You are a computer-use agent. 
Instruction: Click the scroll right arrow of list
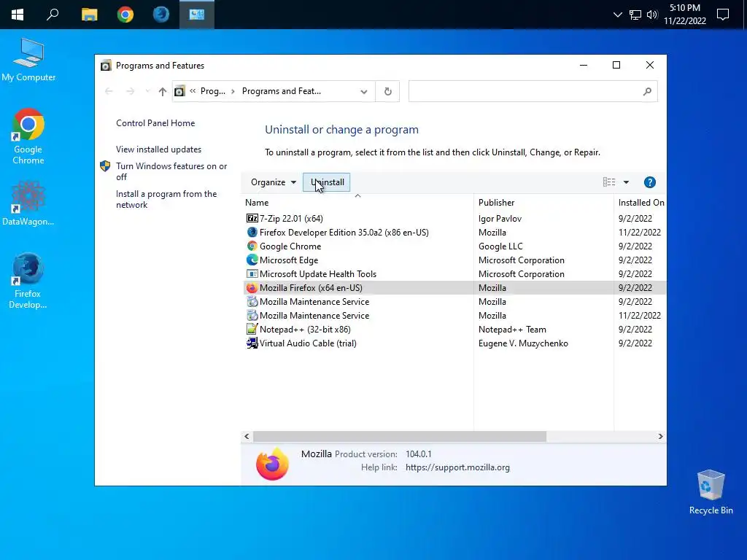[660, 436]
